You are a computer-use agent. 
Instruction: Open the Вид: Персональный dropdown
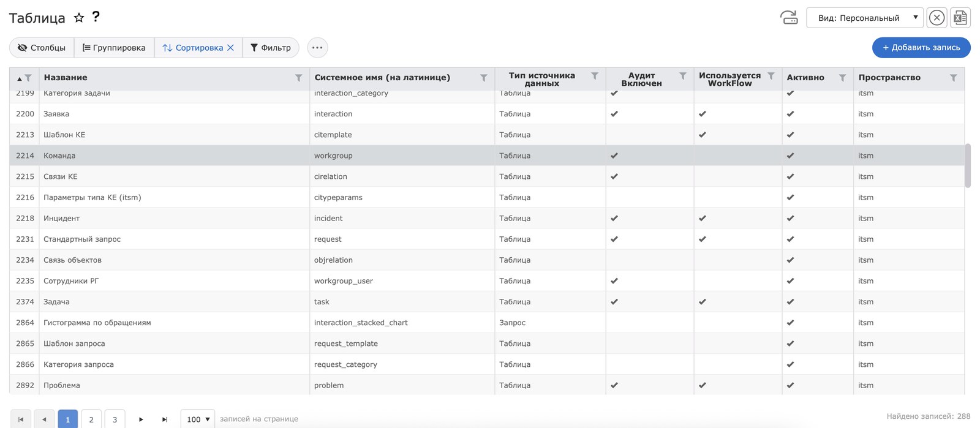[864, 18]
